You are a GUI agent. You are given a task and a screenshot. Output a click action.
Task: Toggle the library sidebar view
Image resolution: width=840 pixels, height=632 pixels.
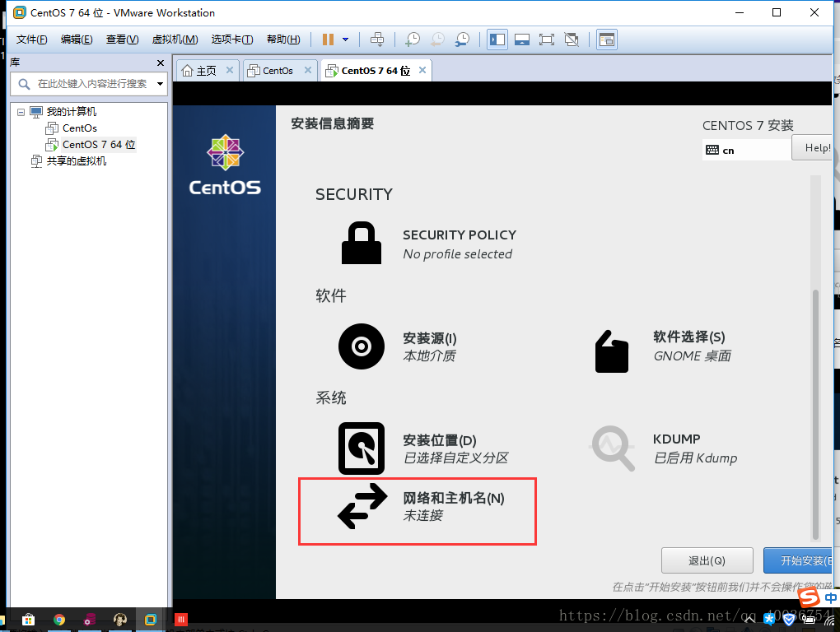click(497, 39)
